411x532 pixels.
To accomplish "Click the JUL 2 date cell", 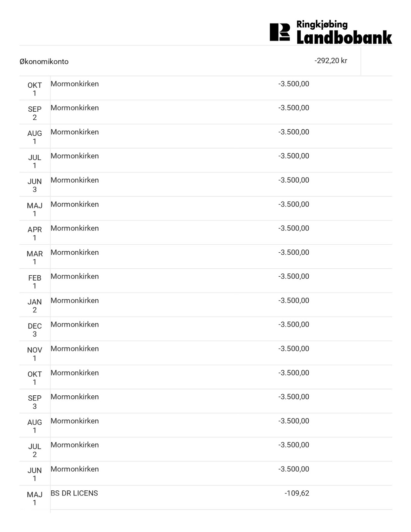I will coord(35,450).
